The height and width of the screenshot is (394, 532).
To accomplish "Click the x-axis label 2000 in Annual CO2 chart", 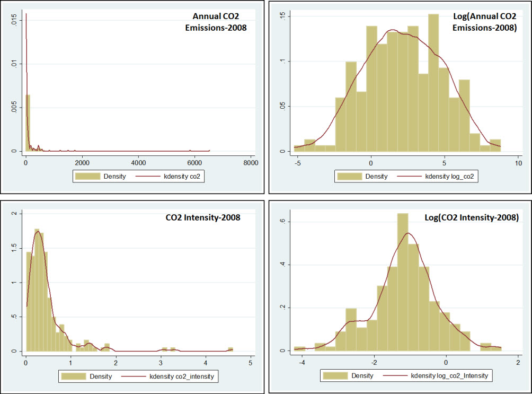I will pos(82,163).
